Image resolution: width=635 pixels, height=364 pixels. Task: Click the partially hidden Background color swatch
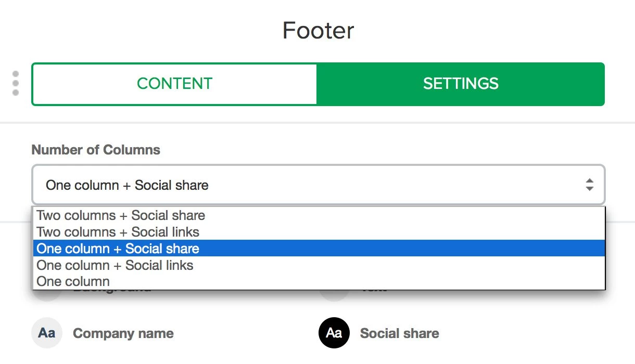point(47,295)
